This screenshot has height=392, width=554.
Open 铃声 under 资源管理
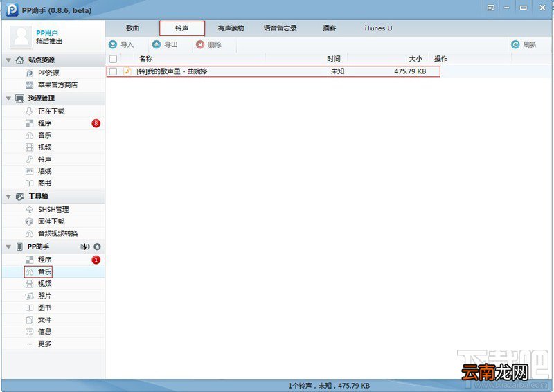pyautogui.click(x=45, y=159)
